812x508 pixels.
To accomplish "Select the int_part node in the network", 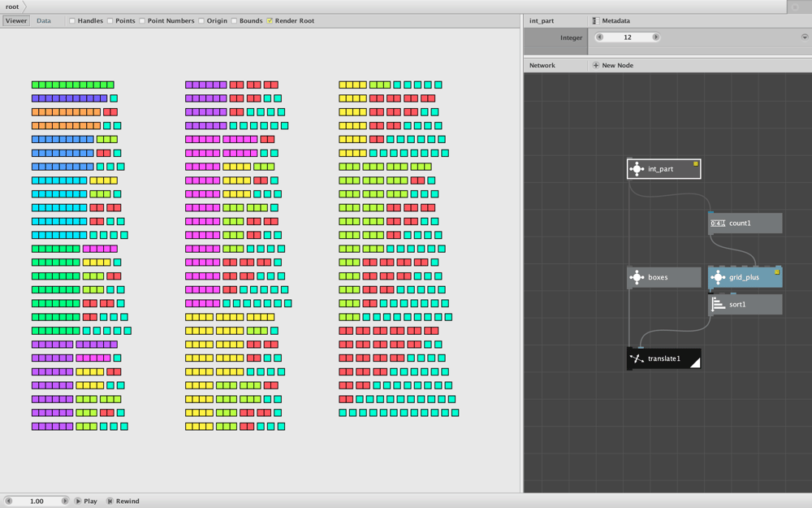I will point(664,169).
